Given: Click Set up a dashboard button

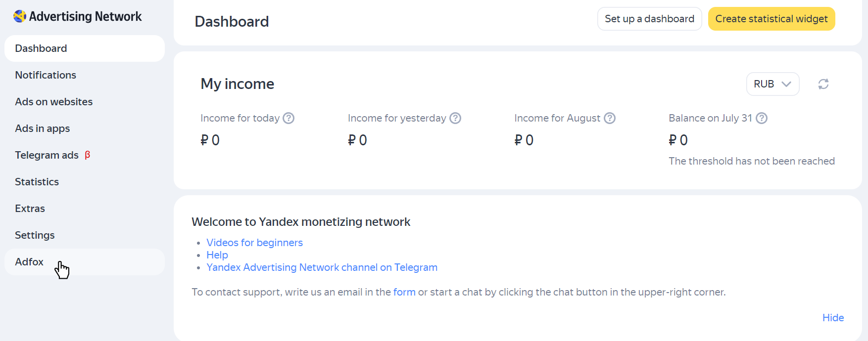Looking at the screenshot, I should [649, 19].
